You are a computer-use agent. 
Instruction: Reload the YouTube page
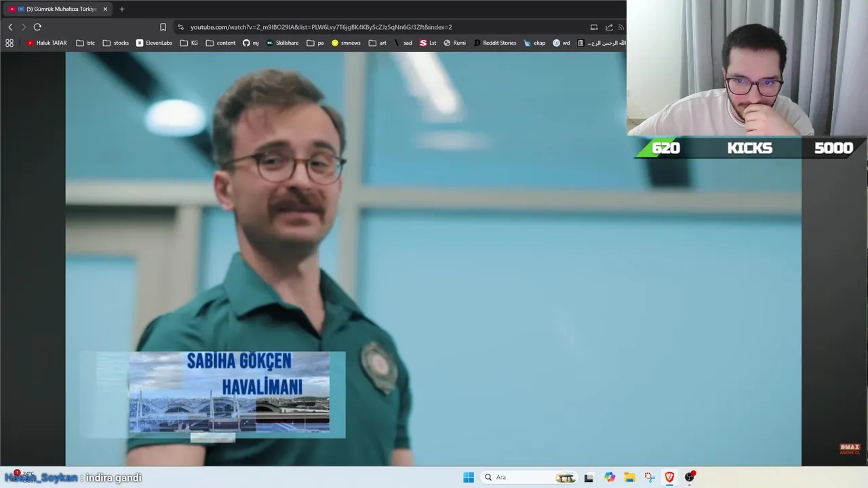pos(37,27)
